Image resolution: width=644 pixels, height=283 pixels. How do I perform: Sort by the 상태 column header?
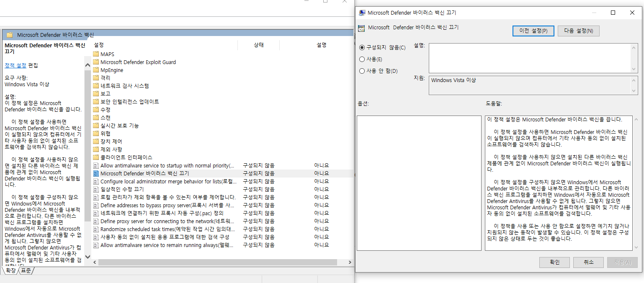(x=259, y=45)
